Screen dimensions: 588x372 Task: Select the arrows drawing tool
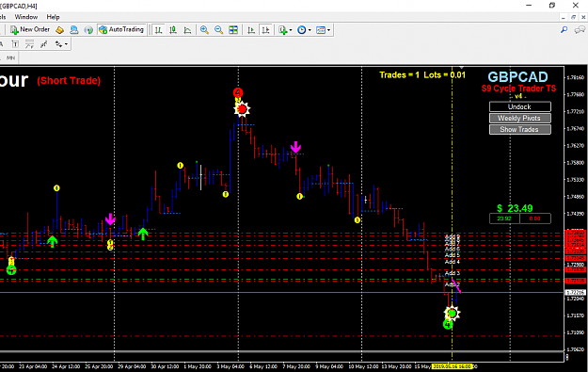[x=58, y=44]
